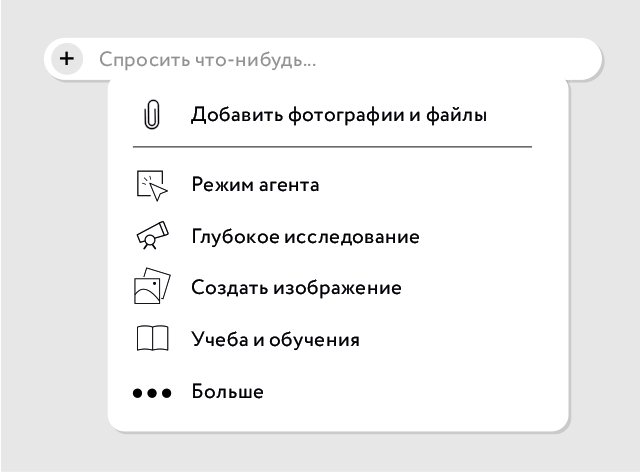
Task: Click the telescope deep research icon
Action: coord(152,237)
